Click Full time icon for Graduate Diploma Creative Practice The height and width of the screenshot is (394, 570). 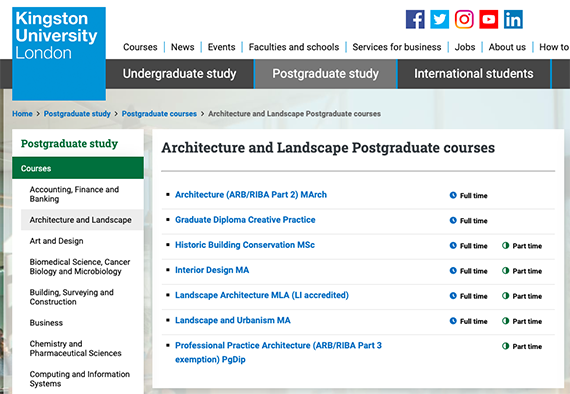point(453,220)
